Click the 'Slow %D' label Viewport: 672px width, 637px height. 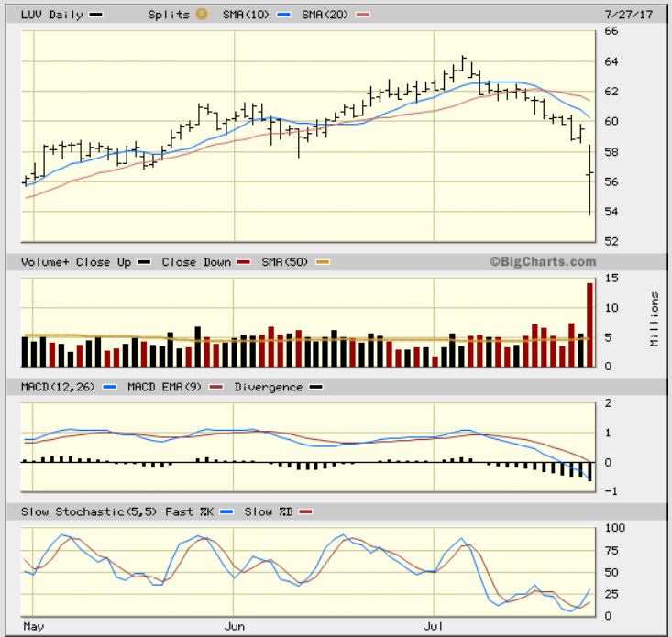point(269,512)
